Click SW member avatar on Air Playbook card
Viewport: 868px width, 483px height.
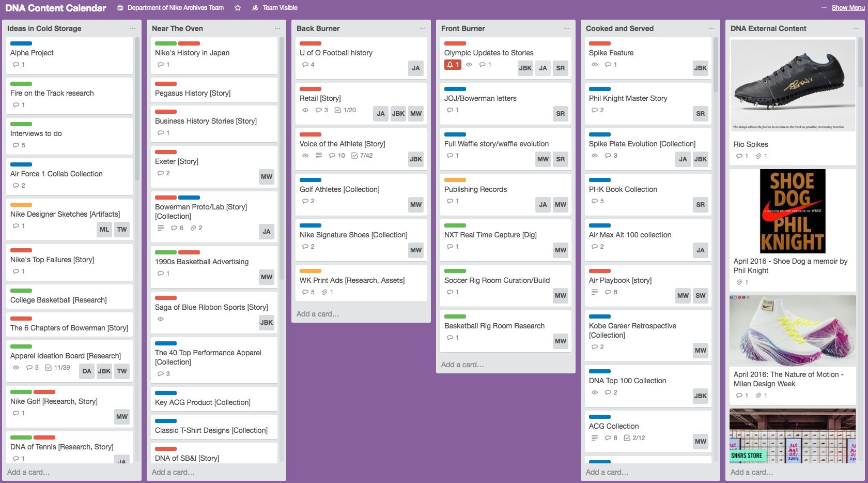click(x=701, y=296)
